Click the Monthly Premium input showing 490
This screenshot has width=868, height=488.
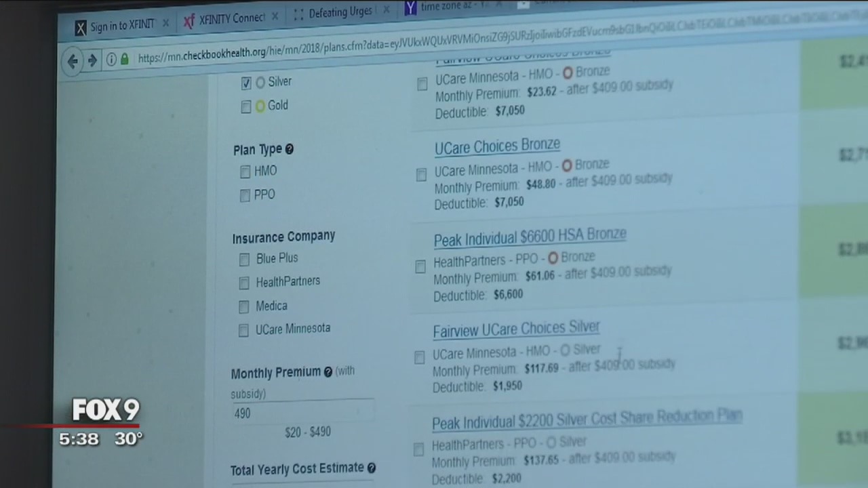[302, 413]
